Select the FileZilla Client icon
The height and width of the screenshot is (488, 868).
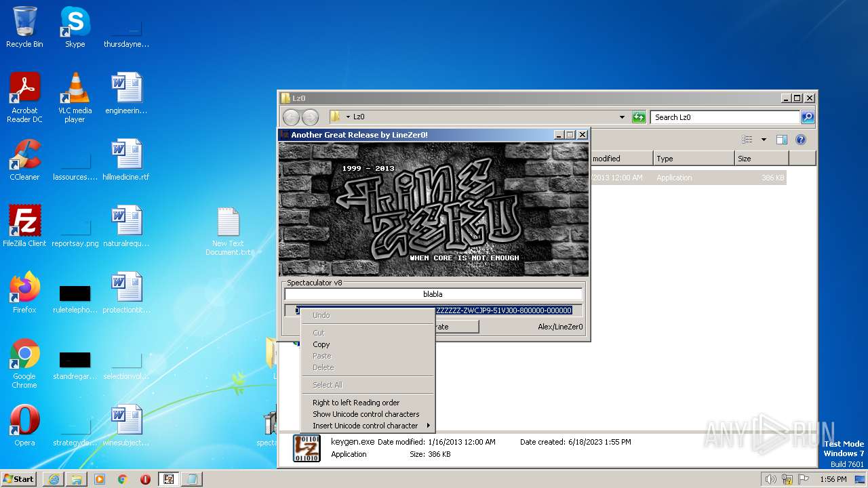24,226
